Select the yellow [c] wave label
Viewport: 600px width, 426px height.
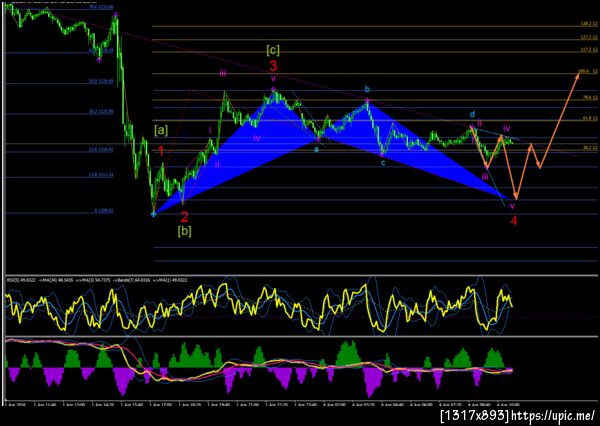(x=273, y=50)
